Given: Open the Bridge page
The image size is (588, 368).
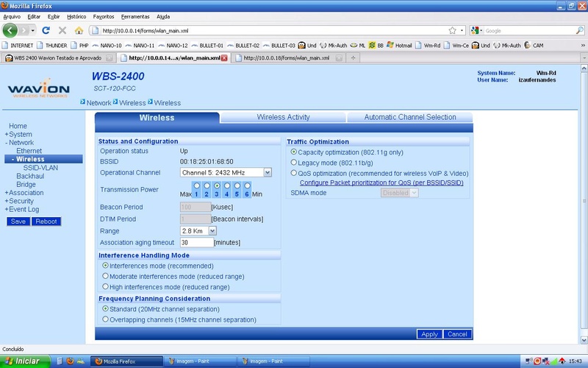Looking at the screenshot, I should [x=26, y=185].
